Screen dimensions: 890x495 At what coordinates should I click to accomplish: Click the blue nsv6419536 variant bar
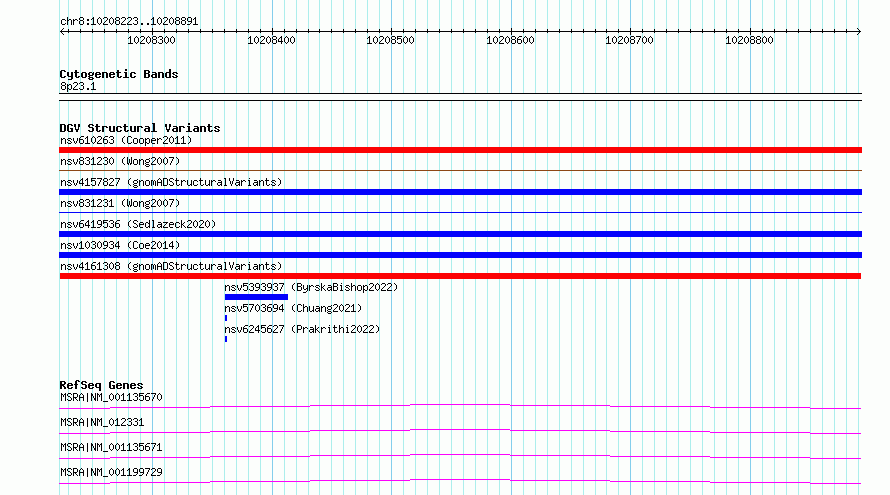(460, 234)
